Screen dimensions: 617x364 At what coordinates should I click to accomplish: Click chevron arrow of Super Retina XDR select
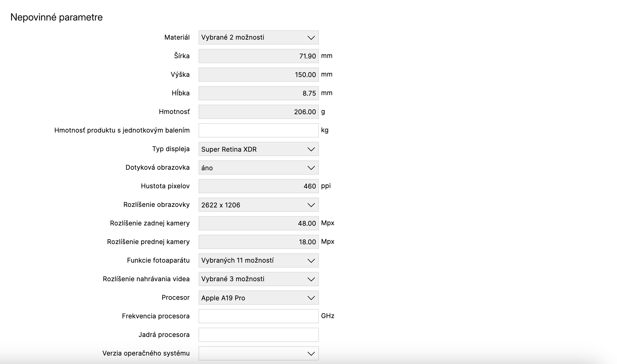pos(311,149)
